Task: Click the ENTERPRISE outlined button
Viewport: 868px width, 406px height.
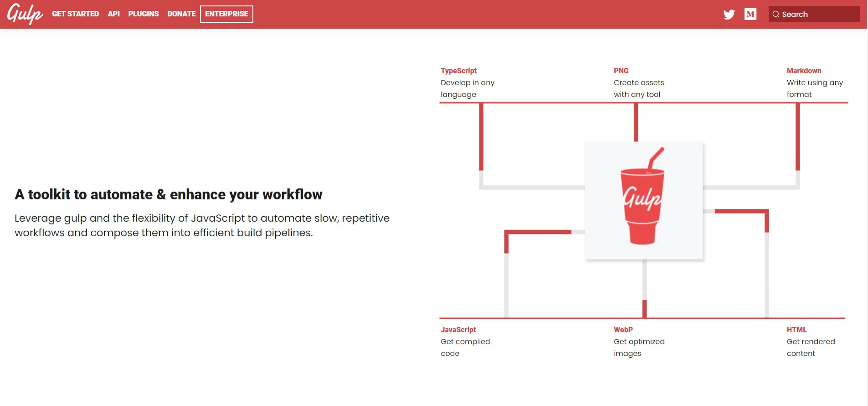Action: click(x=226, y=14)
